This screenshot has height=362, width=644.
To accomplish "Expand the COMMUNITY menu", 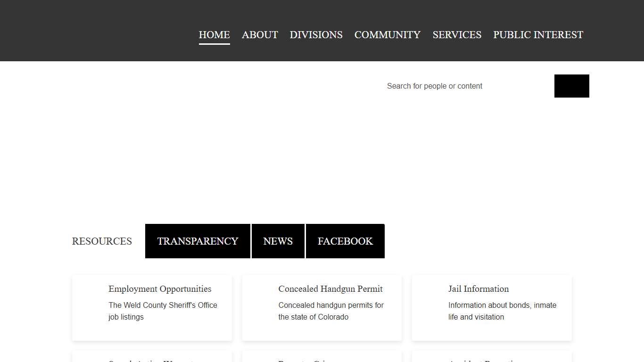I will point(387,35).
